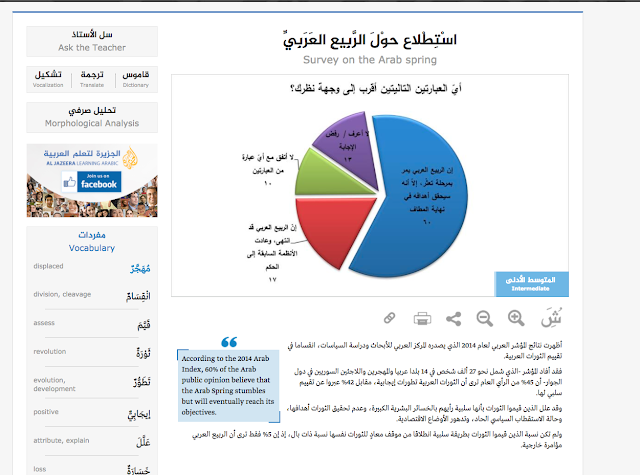Click the chart question heading
This screenshot has height=475, width=640.
[376, 88]
